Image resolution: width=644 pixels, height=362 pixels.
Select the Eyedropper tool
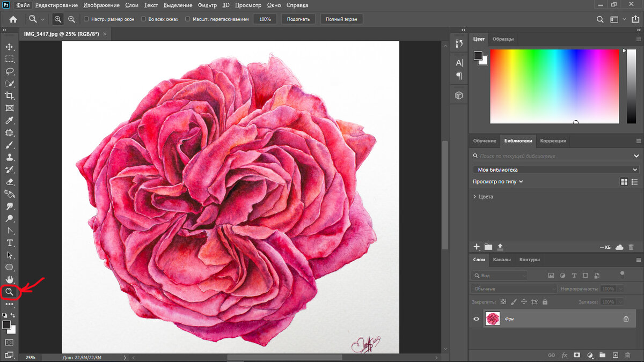click(x=9, y=120)
